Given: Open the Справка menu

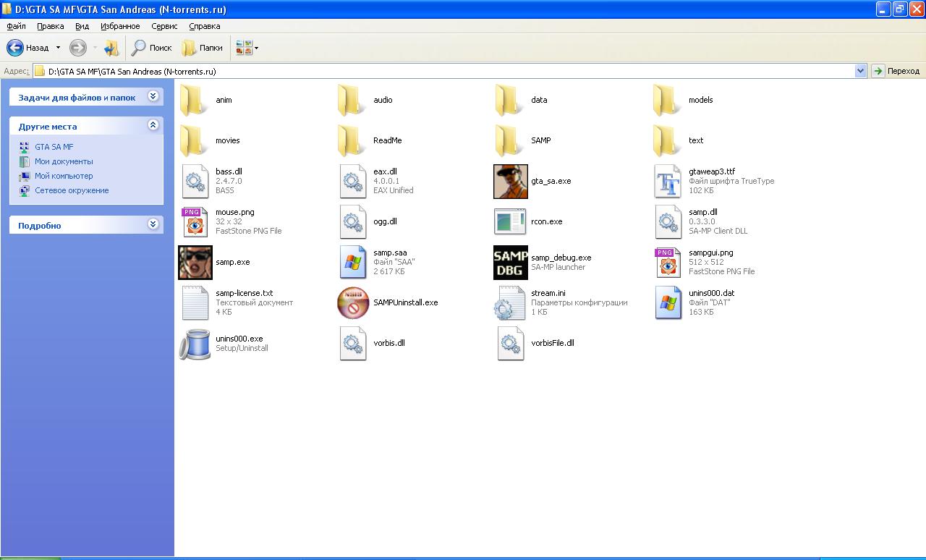Looking at the screenshot, I should [x=205, y=26].
